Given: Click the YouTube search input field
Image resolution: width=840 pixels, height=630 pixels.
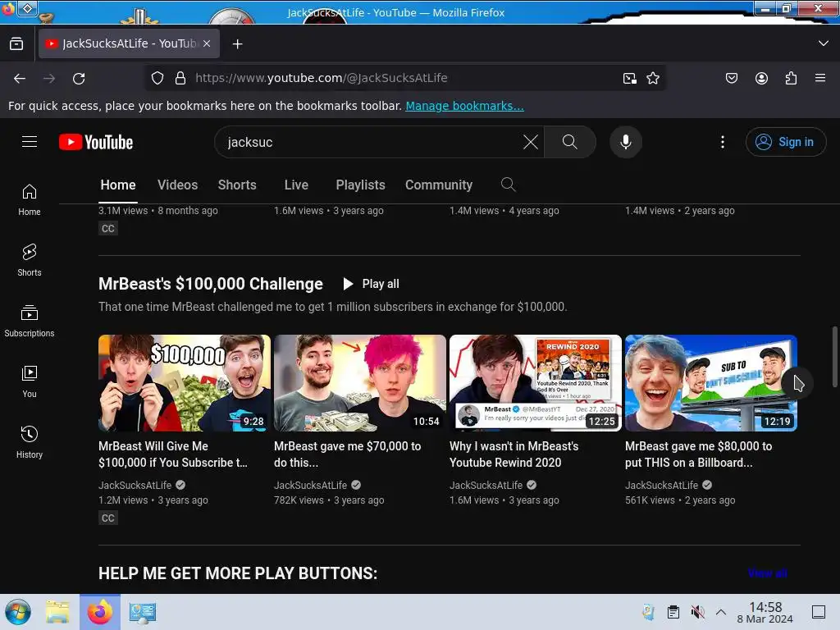Looking at the screenshot, I should 370,142.
